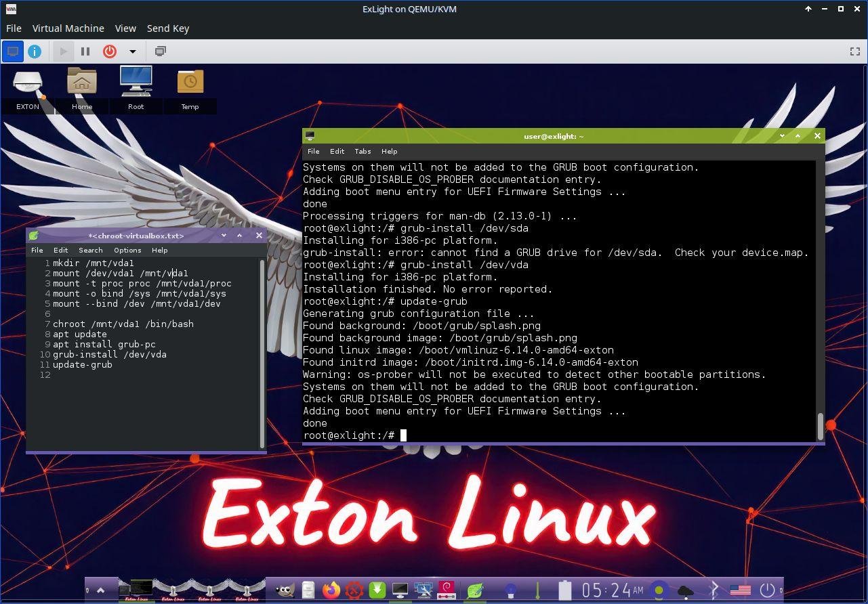
Task: Select the Home folder desktop icon
Action: (82, 89)
